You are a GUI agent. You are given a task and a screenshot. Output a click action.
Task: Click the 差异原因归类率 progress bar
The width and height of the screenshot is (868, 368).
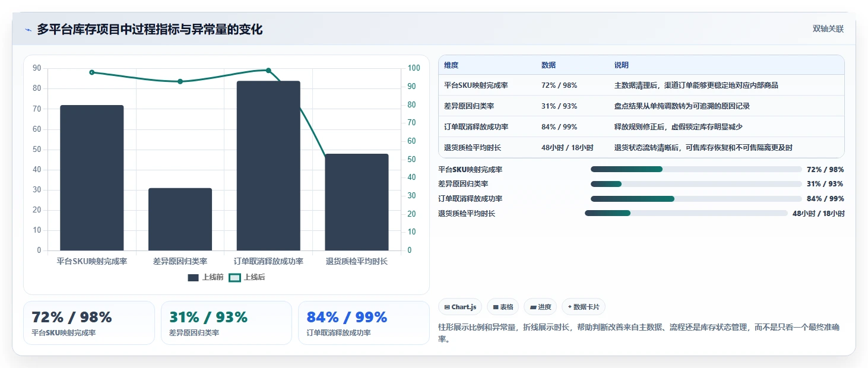(x=696, y=184)
